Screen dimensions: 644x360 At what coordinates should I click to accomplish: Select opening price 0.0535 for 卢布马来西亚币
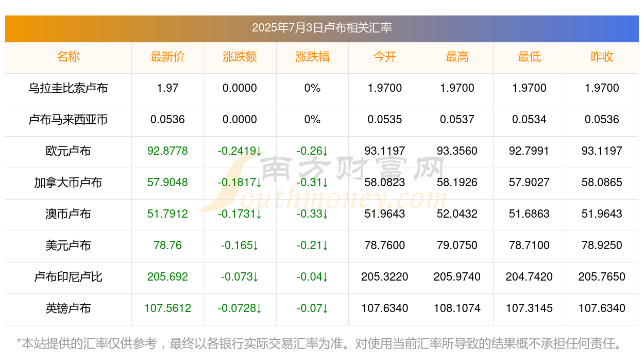point(385,120)
